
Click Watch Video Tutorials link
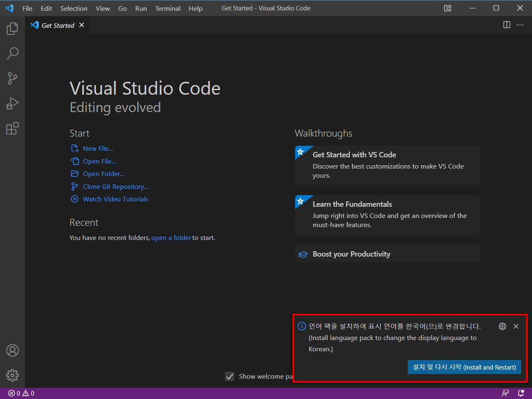(x=116, y=199)
